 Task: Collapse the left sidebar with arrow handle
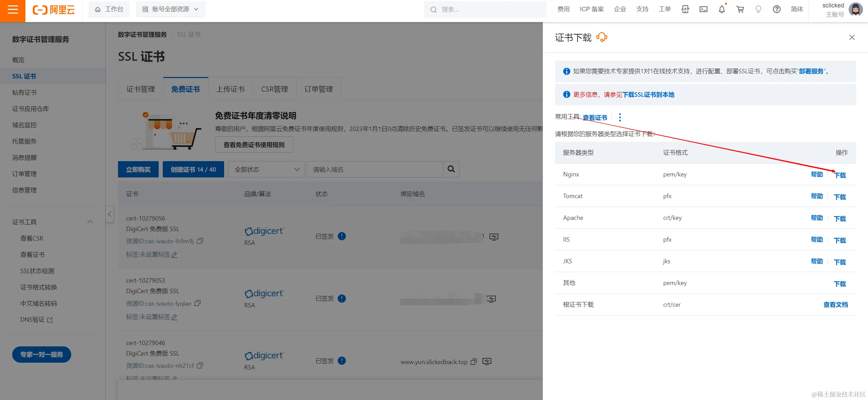click(110, 214)
